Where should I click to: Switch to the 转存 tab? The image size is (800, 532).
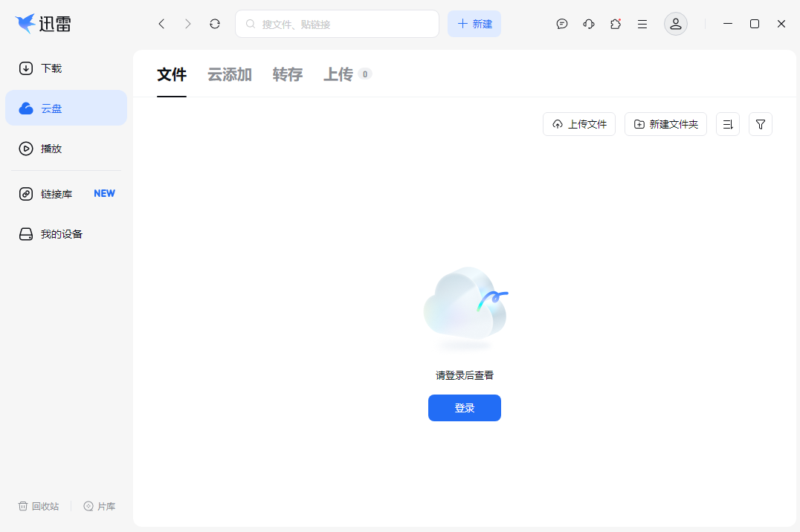[x=288, y=74]
